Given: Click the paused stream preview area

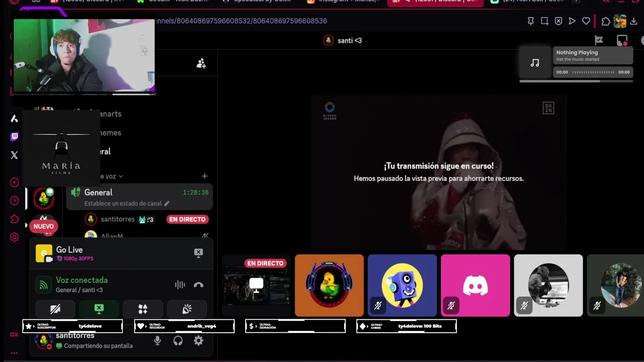Looking at the screenshot, I should (439, 172).
